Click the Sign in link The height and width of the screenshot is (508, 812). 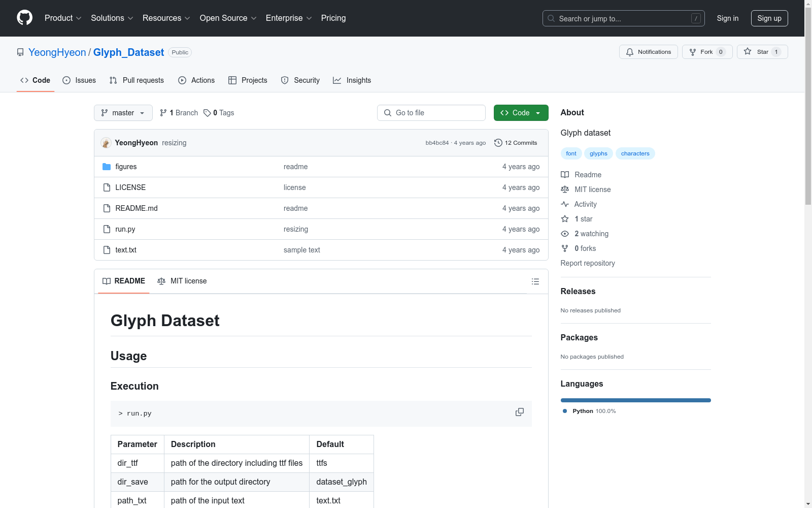(728, 18)
